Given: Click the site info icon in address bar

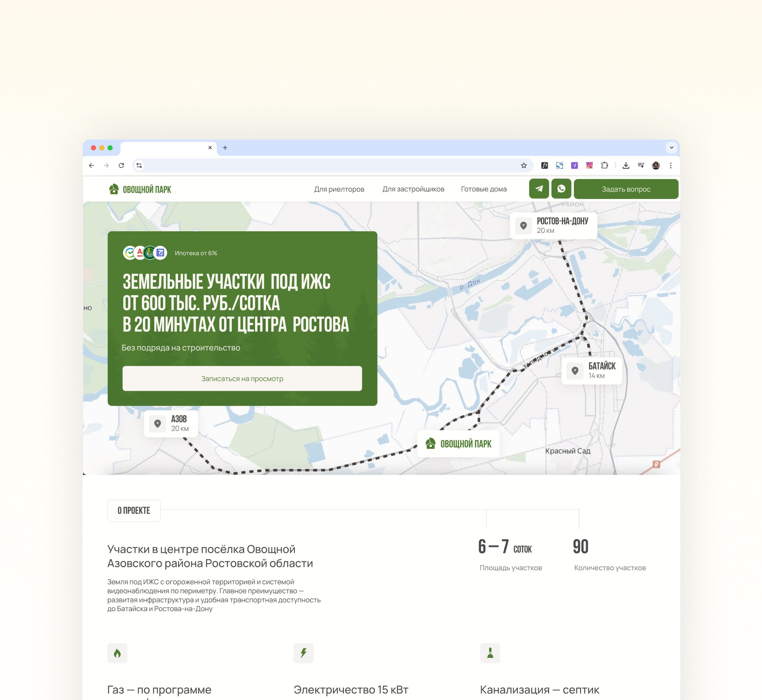Looking at the screenshot, I should 139,165.
